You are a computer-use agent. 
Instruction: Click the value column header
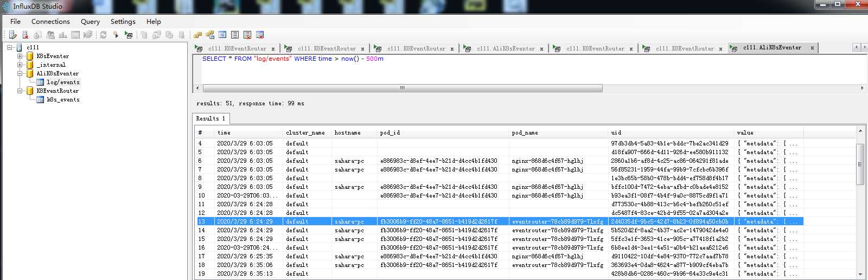[769, 132]
